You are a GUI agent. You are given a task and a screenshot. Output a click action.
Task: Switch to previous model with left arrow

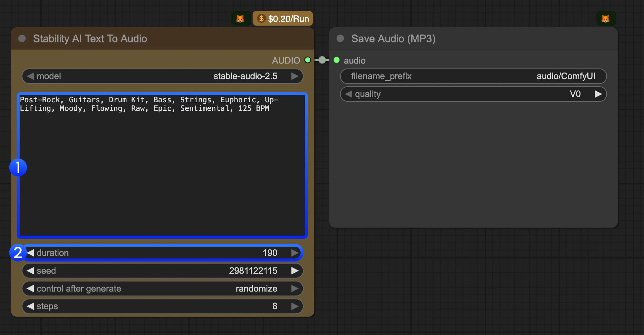click(x=30, y=76)
